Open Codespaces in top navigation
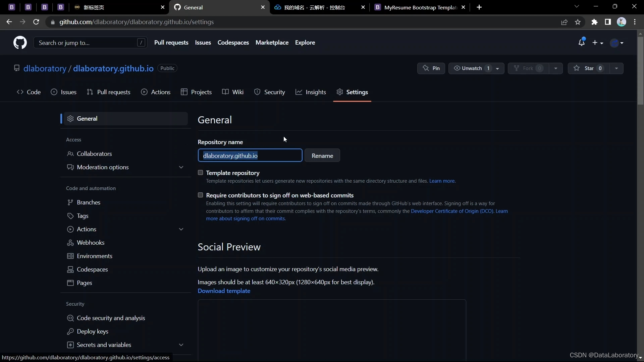Viewport: 644px width, 362px height. 233,43
